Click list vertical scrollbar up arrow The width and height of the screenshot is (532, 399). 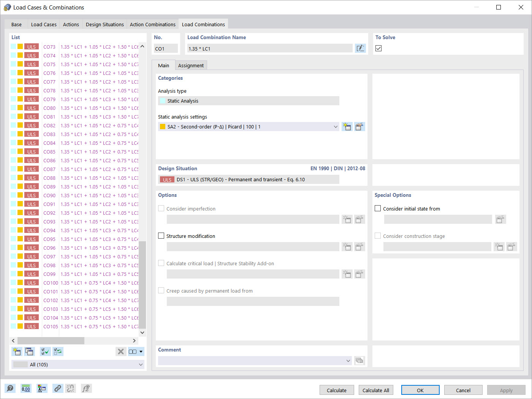tap(142, 46)
